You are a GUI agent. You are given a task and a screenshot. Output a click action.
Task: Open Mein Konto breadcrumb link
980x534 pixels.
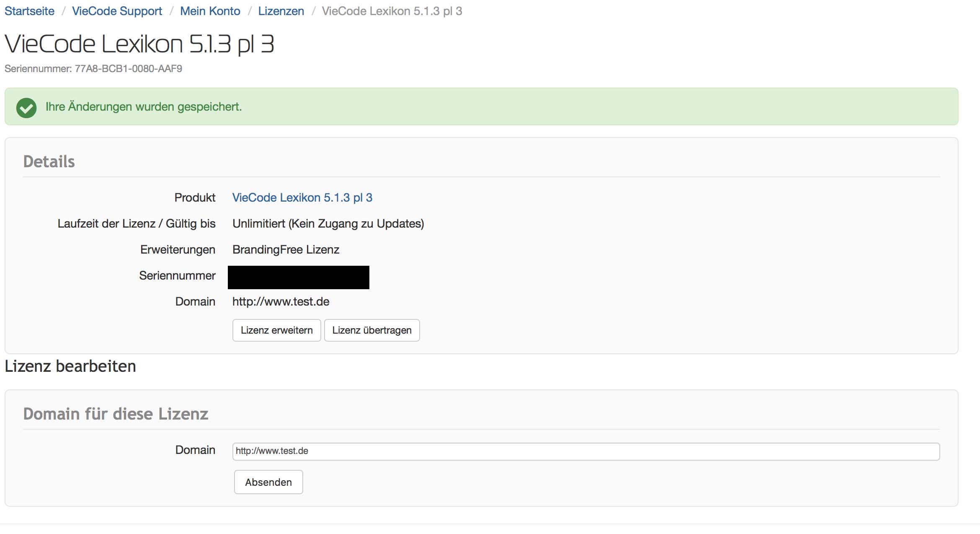tap(210, 11)
